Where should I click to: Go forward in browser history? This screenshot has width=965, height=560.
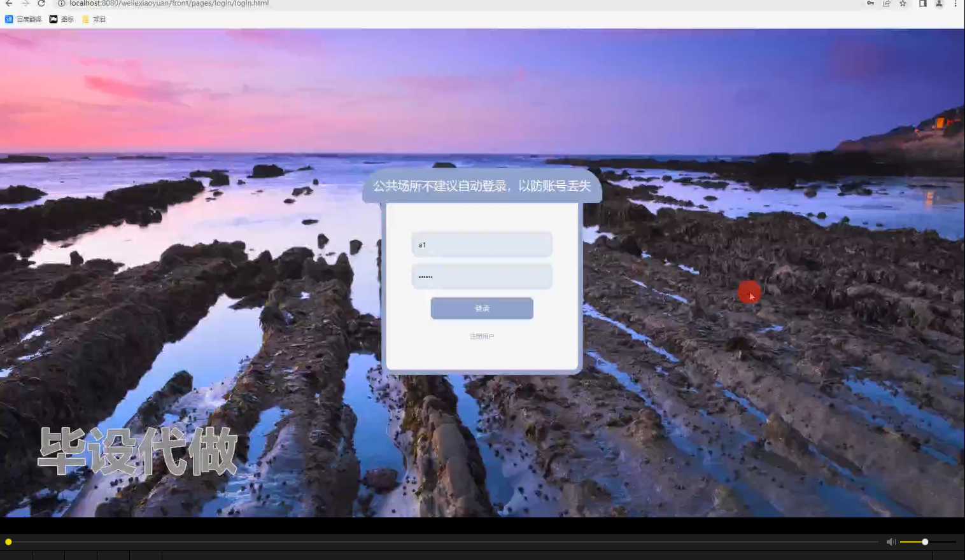pyautogui.click(x=25, y=3)
